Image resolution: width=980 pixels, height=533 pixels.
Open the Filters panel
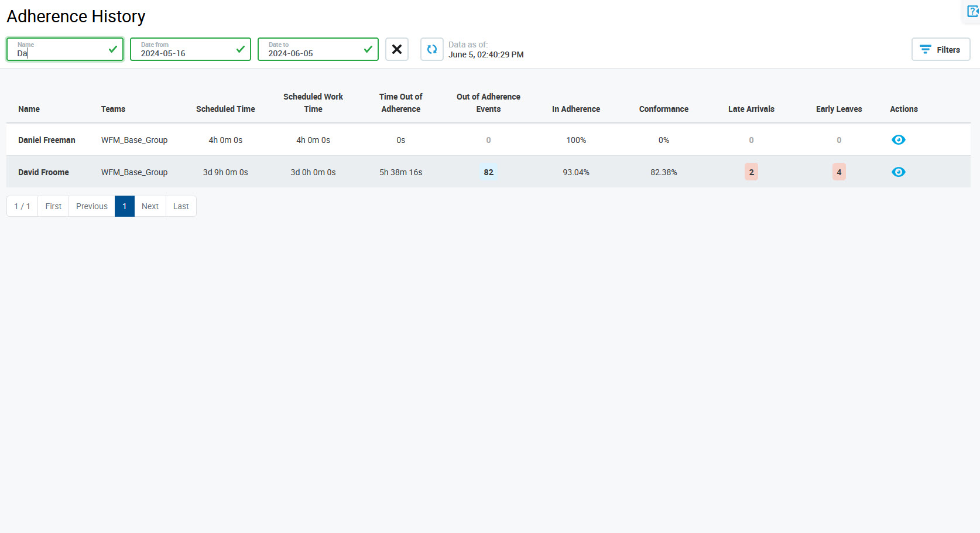pos(940,50)
